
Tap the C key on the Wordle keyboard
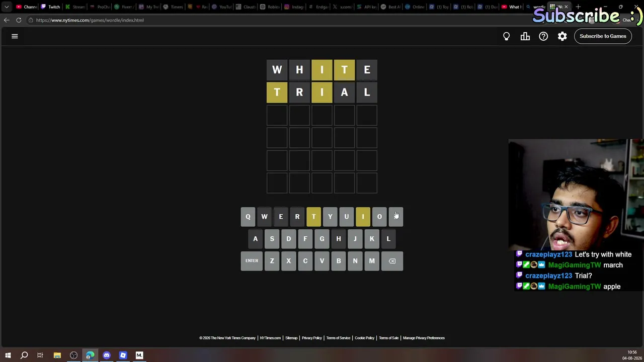click(305, 261)
